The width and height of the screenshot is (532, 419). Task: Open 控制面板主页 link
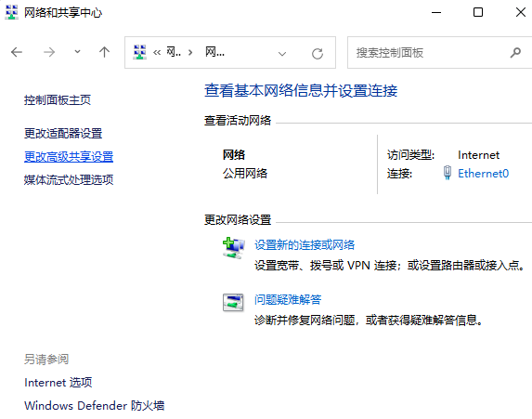pyautogui.click(x=58, y=100)
